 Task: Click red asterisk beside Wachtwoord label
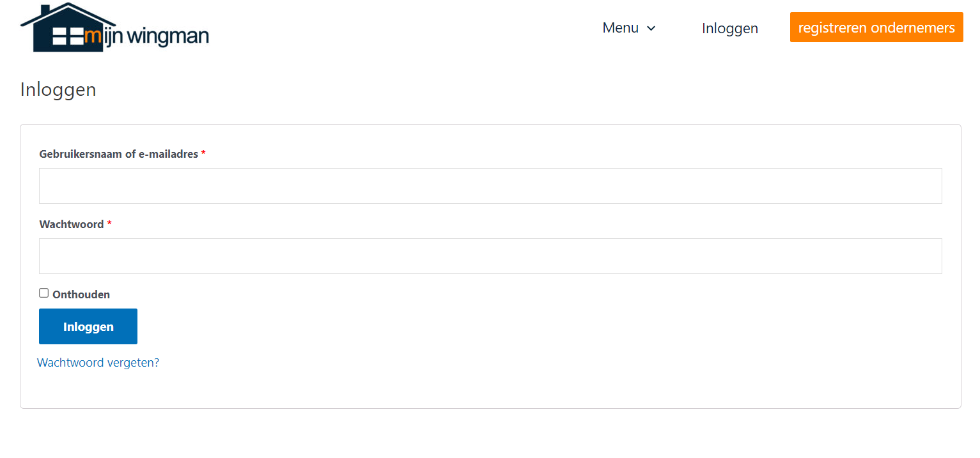coord(109,224)
